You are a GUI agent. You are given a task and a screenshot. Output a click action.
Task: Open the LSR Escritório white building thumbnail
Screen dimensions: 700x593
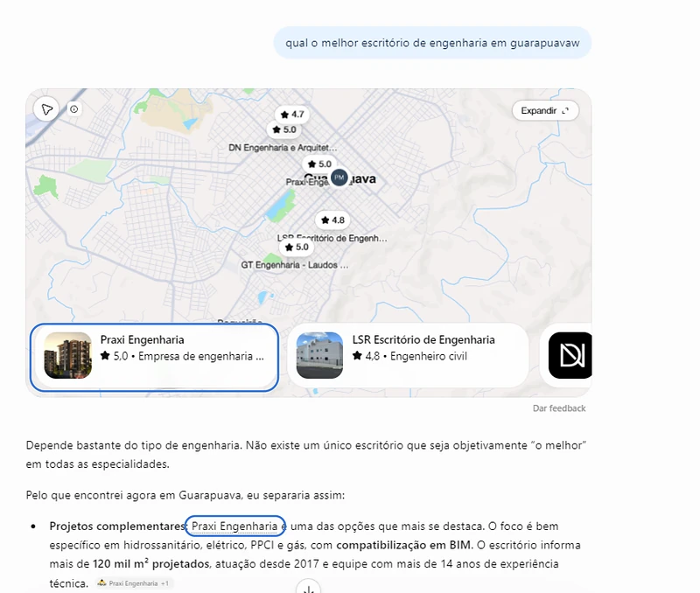319,356
